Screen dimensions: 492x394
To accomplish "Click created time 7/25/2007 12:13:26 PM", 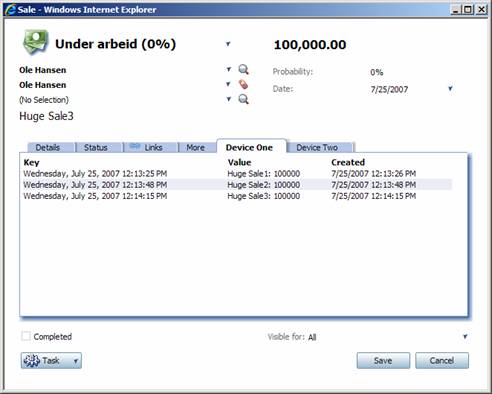I will click(x=373, y=174).
